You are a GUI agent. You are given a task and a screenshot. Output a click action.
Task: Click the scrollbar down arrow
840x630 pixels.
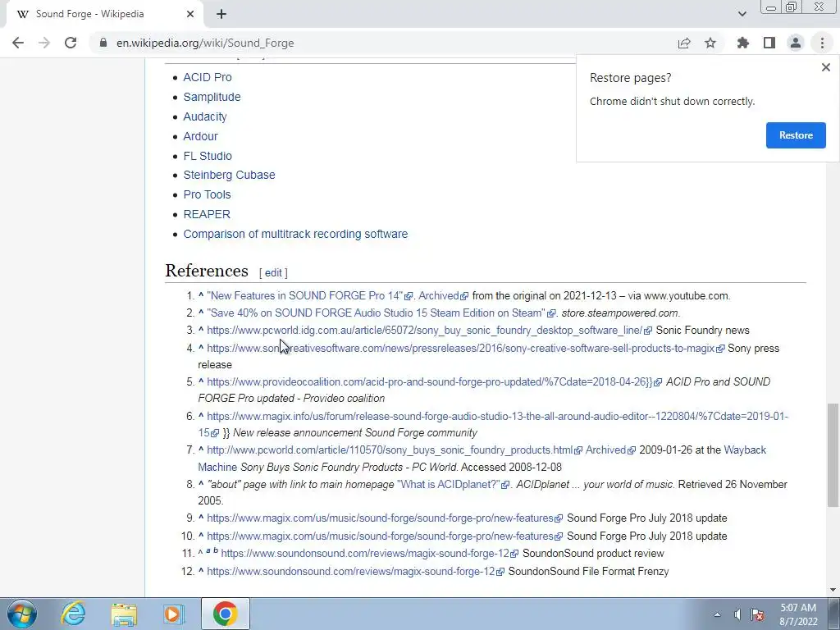[x=833, y=590]
